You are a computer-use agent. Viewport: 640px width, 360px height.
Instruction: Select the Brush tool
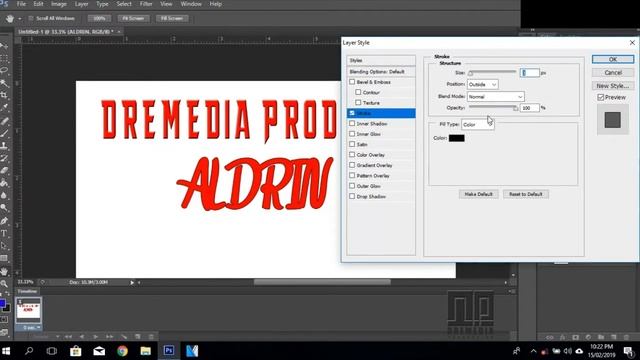point(4,133)
